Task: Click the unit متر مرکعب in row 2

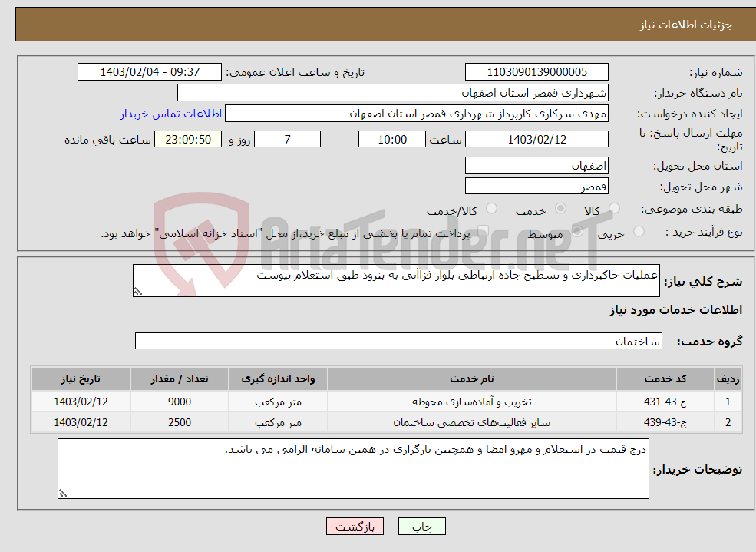Action: pos(278,422)
